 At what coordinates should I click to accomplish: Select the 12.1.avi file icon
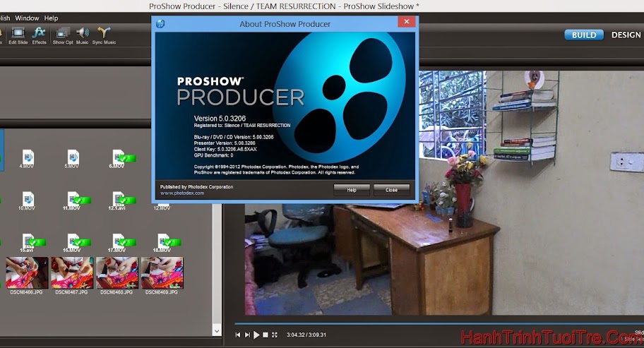[x=120, y=200]
